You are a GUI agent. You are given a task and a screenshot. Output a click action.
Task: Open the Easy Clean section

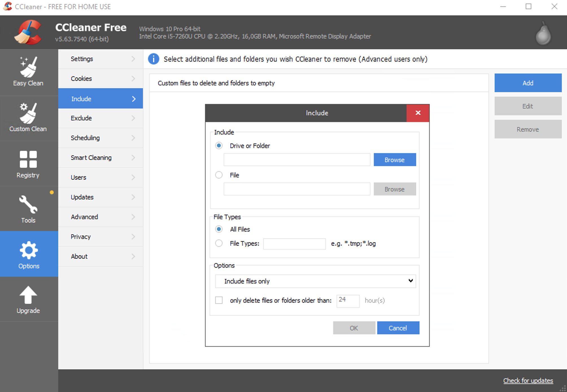[28, 72]
